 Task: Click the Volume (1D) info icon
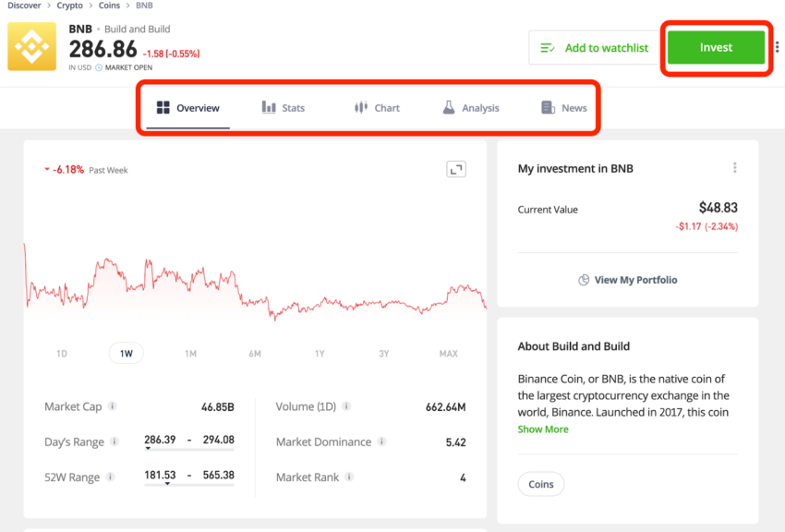(x=346, y=405)
